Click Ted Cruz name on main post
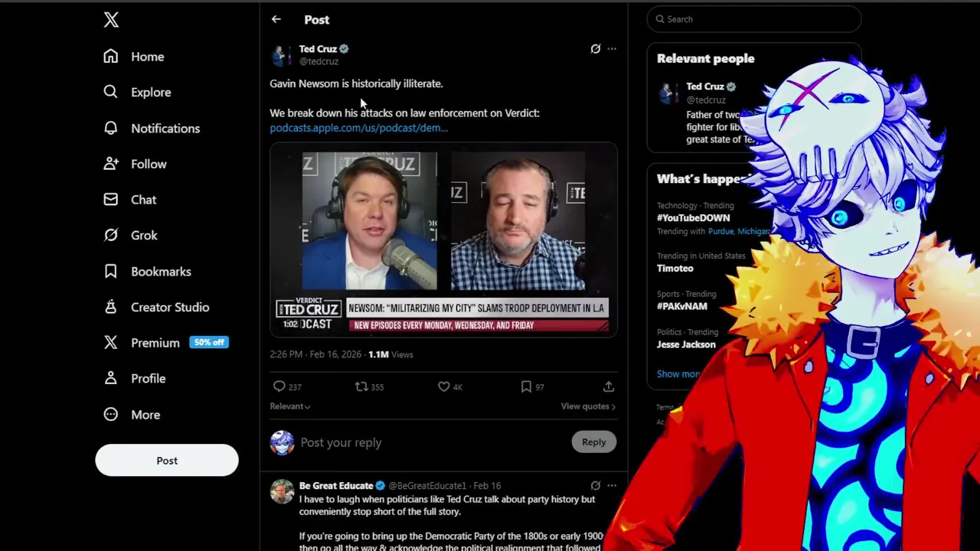 318,49
